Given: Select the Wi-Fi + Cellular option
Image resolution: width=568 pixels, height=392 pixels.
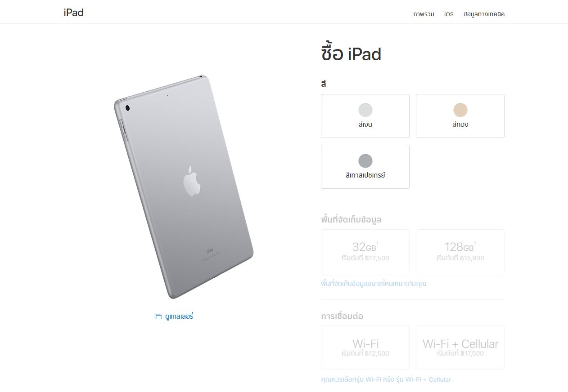Looking at the screenshot, I should [x=460, y=347].
